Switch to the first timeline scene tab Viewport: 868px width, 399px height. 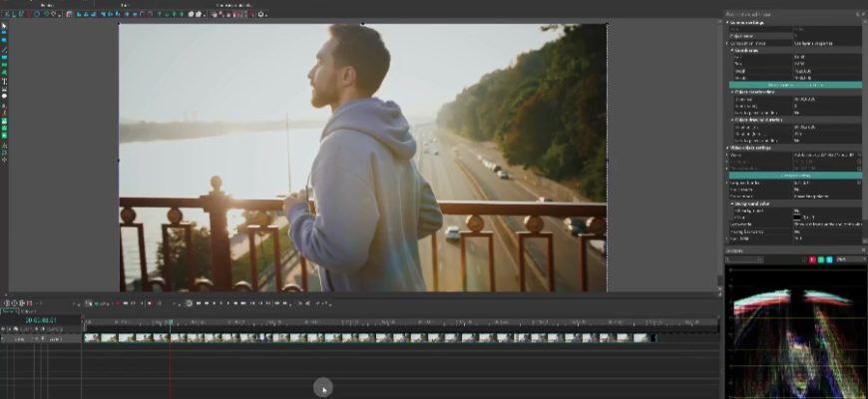(10, 311)
